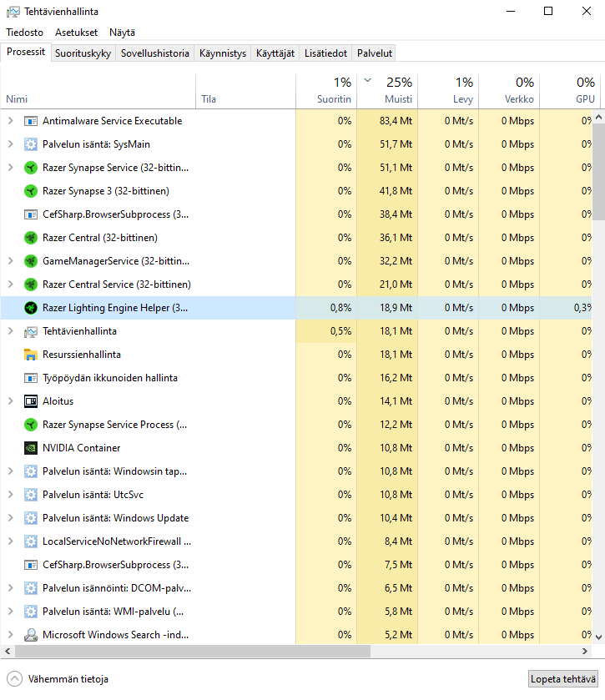Switch to the Käyttäjät tab

pos(275,53)
